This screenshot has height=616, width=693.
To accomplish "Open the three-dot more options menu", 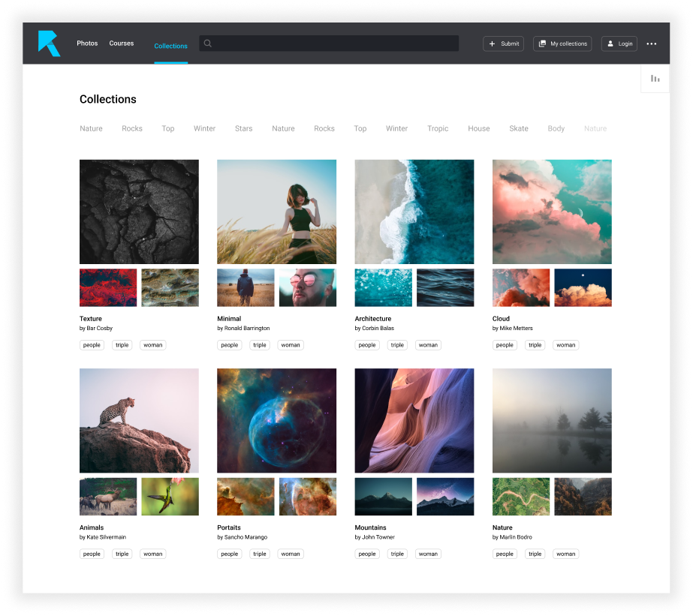I will coord(651,44).
